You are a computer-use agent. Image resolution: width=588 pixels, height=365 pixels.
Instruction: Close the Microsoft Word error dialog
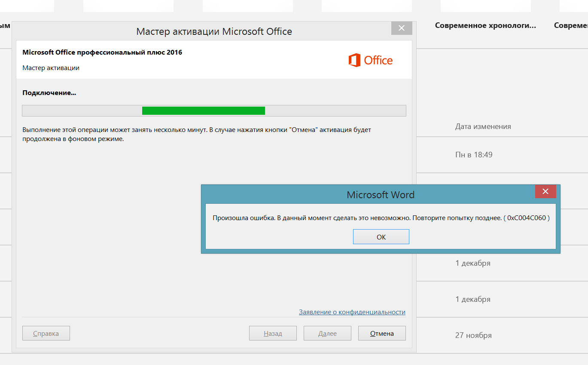point(545,192)
